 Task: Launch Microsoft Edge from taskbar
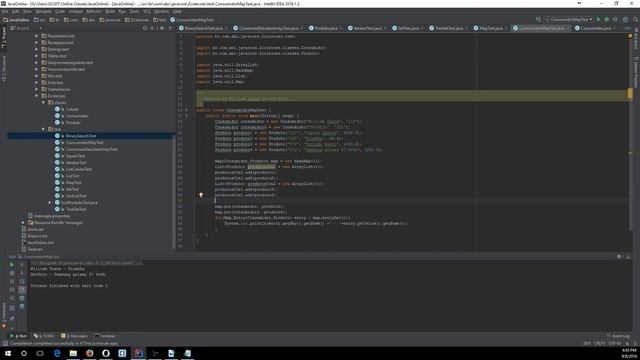tap(57, 353)
